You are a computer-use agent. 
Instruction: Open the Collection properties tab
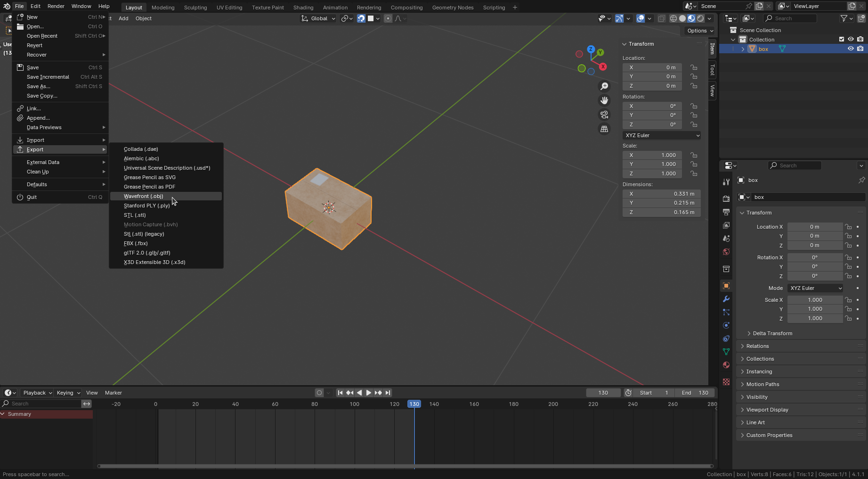coord(726,269)
